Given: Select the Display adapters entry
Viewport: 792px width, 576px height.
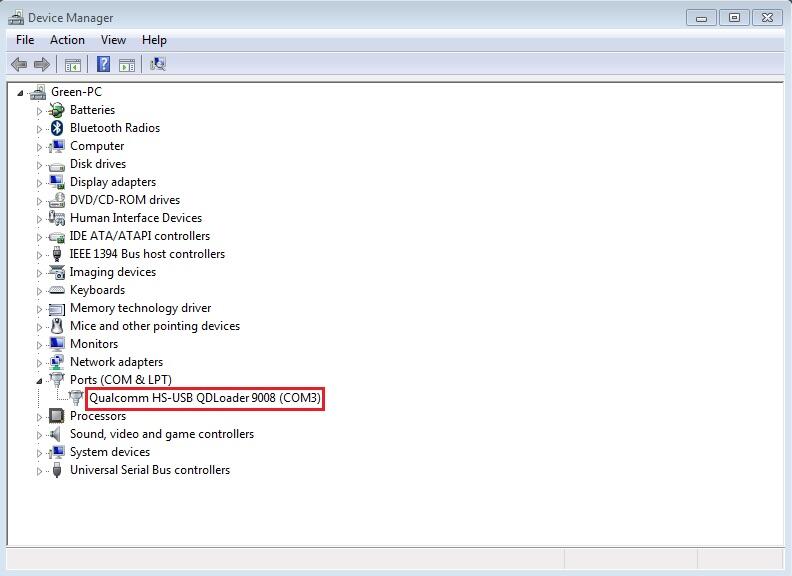Looking at the screenshot, I should click(x=113, y=182).
